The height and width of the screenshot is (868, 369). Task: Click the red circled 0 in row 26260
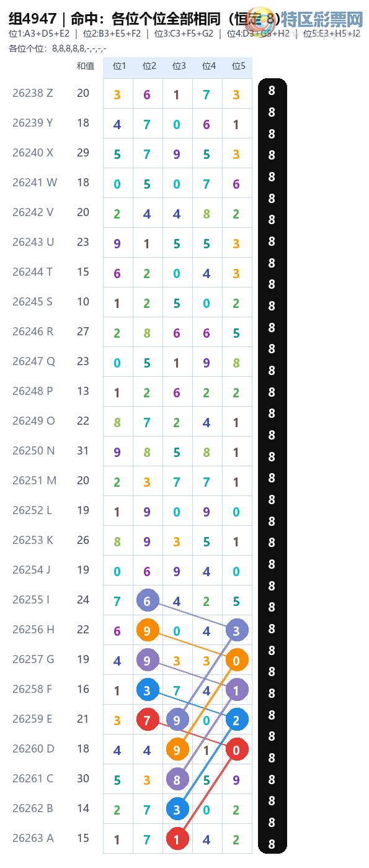236,750
